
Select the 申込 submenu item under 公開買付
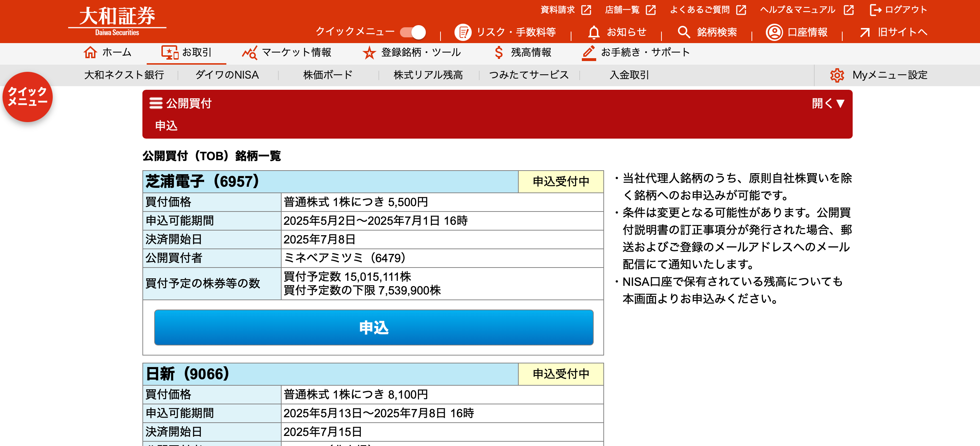pyautogui.click(x=166, y=126)
